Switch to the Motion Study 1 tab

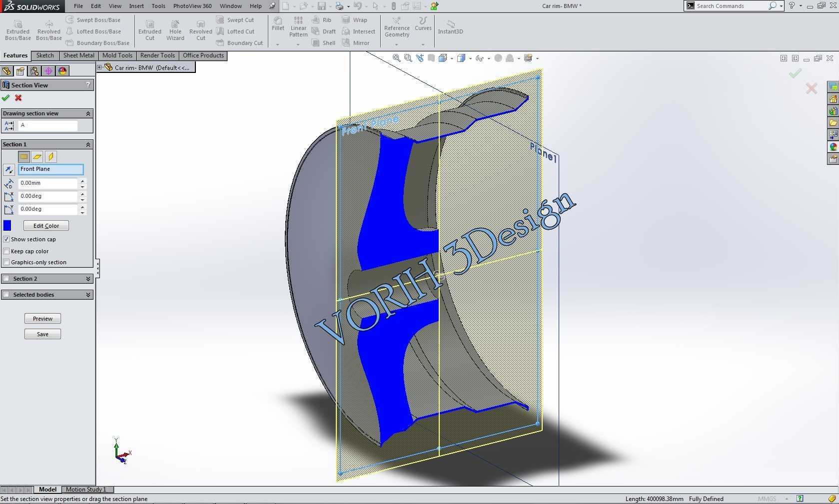pos(85,490)
